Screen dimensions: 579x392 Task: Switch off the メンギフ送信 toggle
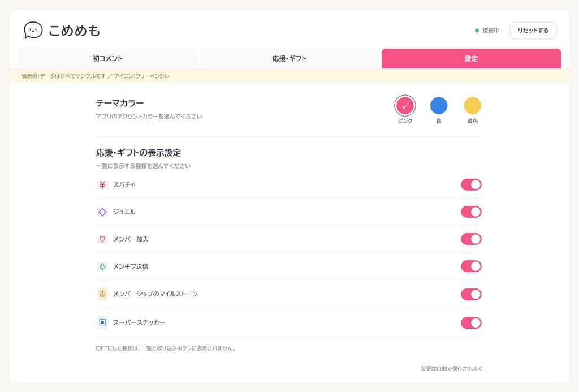pos(471,266)
